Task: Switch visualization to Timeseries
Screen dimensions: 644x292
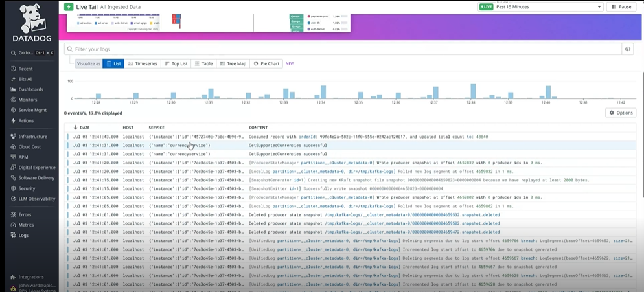Action: pyautogui.click(x=142, y=64)
